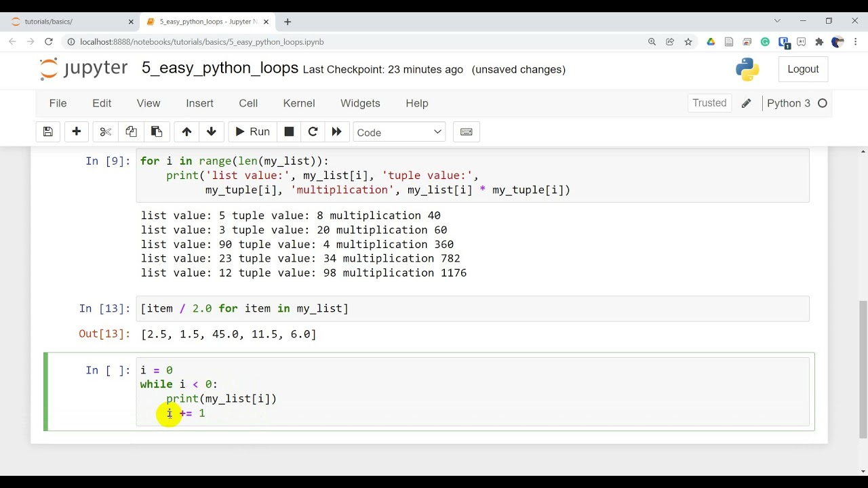Click site information icon in address bar
The image size is (868, 488).
[71, 42]
